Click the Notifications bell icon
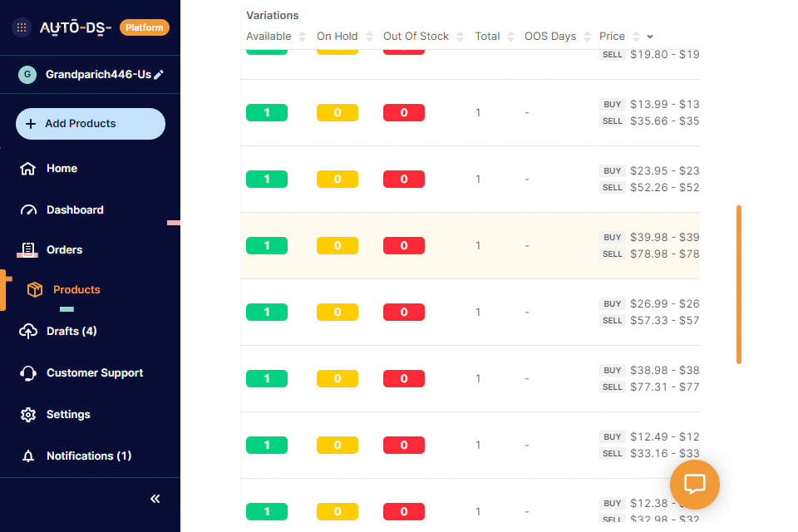The image size is (798, 532). click(x=28, y=456)
